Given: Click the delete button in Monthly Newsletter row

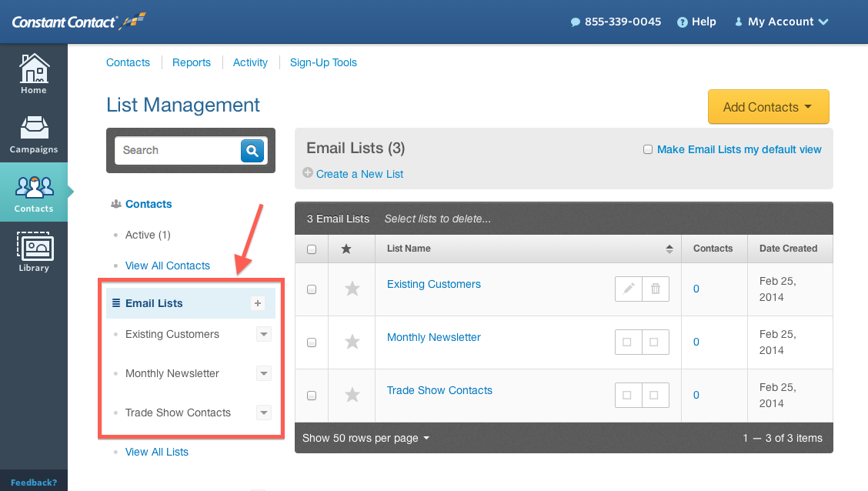Looking at the screenshot, I should (x=656, y=342).
